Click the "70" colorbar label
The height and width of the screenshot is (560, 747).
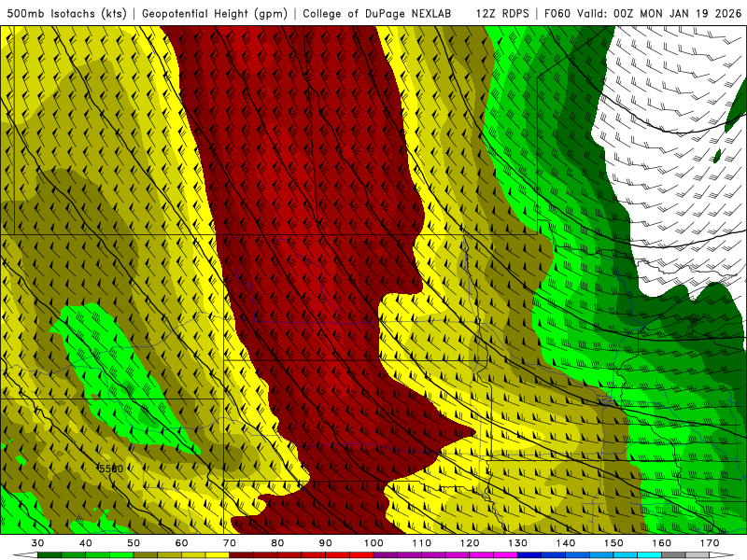[230, 543]
